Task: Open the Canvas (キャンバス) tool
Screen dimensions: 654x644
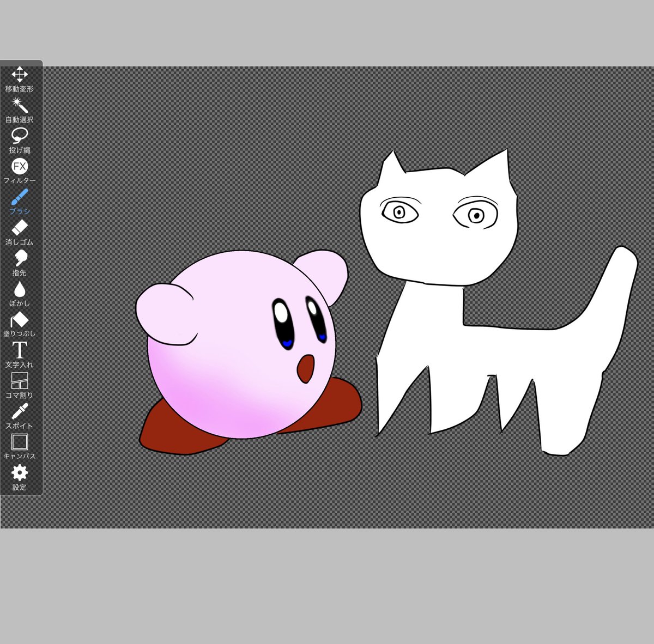Action: click(x=20, y=446)
